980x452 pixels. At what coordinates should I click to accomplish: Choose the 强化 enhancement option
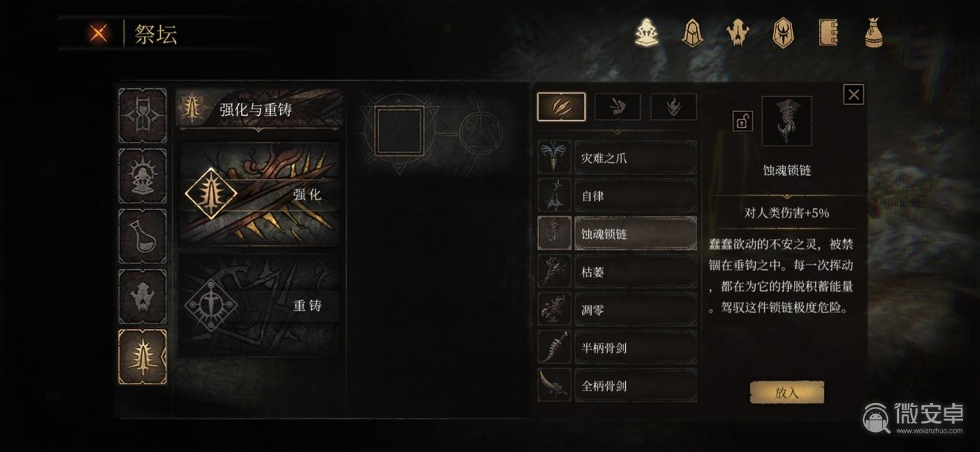tap(260, 195)
